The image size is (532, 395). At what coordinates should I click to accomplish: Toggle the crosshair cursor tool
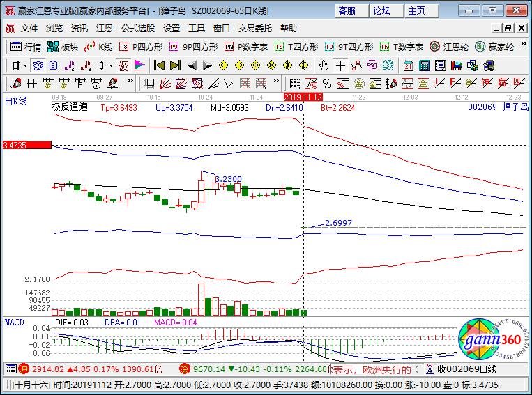340,65
